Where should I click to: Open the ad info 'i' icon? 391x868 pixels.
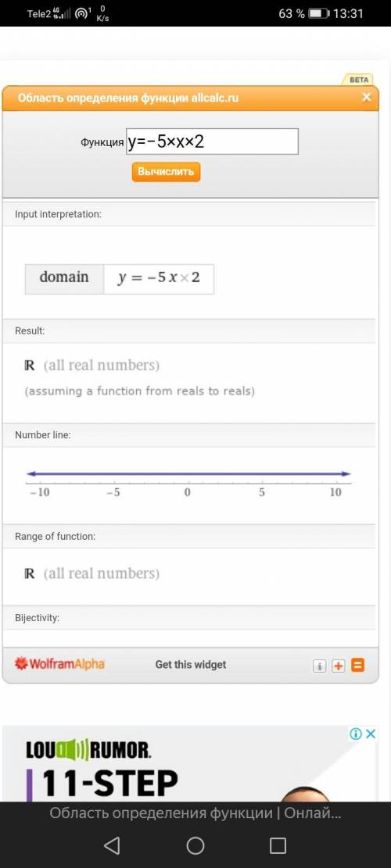(356, 734)
